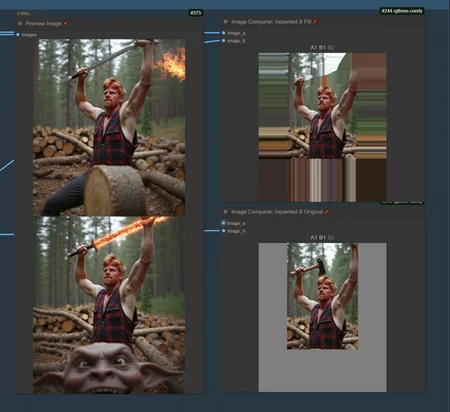Click pin icon on Inpainted X Original title
The width and height of the screenshot is (450, 412).
tap(327, 212)
